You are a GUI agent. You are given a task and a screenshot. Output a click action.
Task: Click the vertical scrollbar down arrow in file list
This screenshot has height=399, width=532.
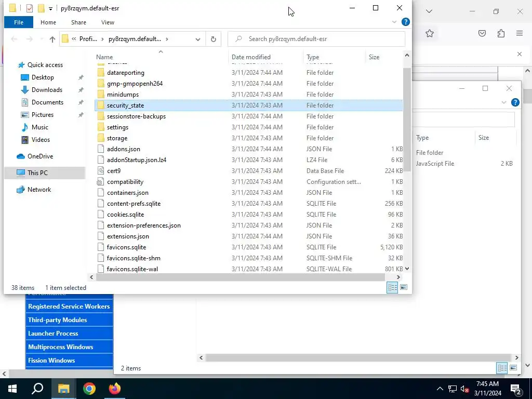407,269
